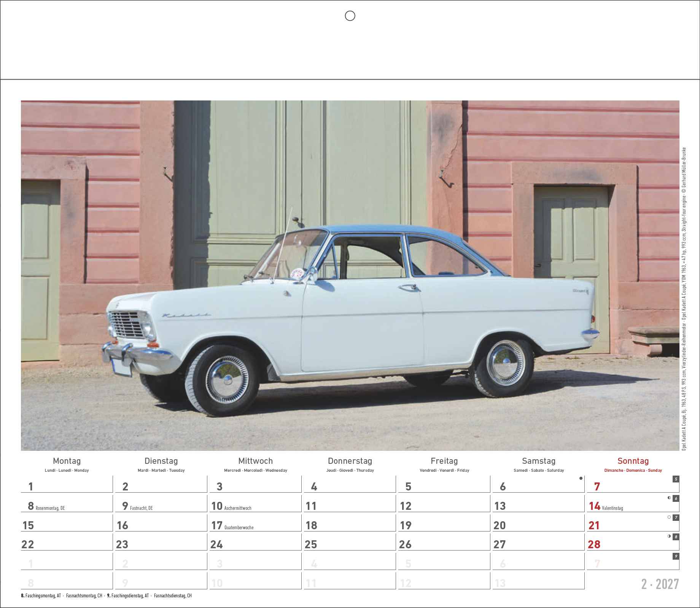Click the half-moon icon next to week badge 6

coord(669,498)
